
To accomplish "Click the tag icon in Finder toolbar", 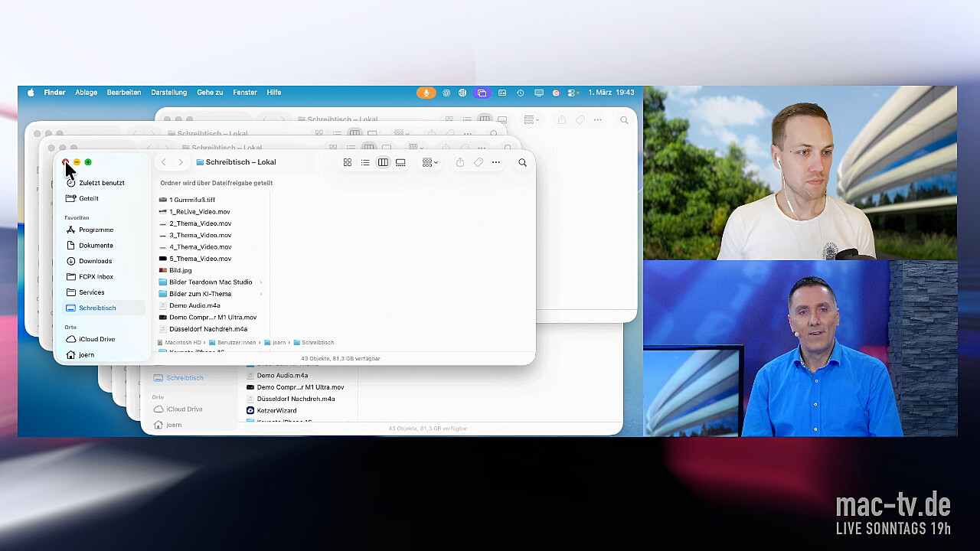I will click(479, 162).
